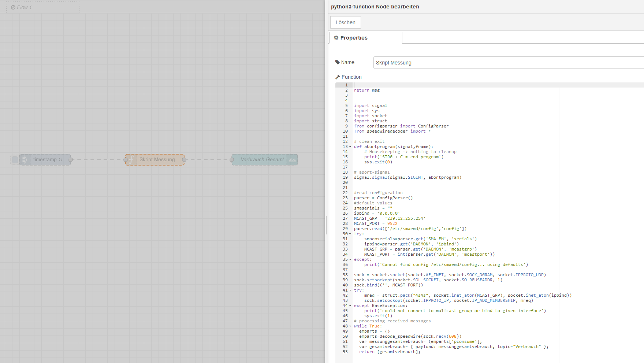Place cursor on empty code line 1

499,85
